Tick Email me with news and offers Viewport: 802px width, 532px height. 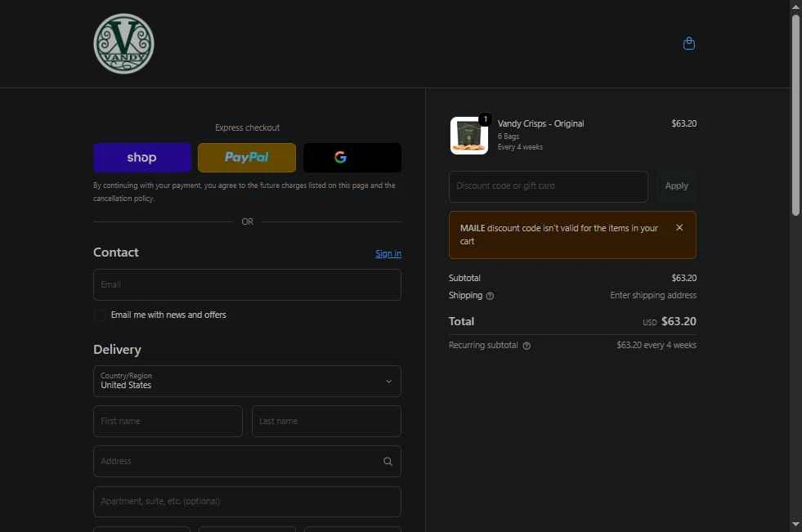[x=101, y=315]
